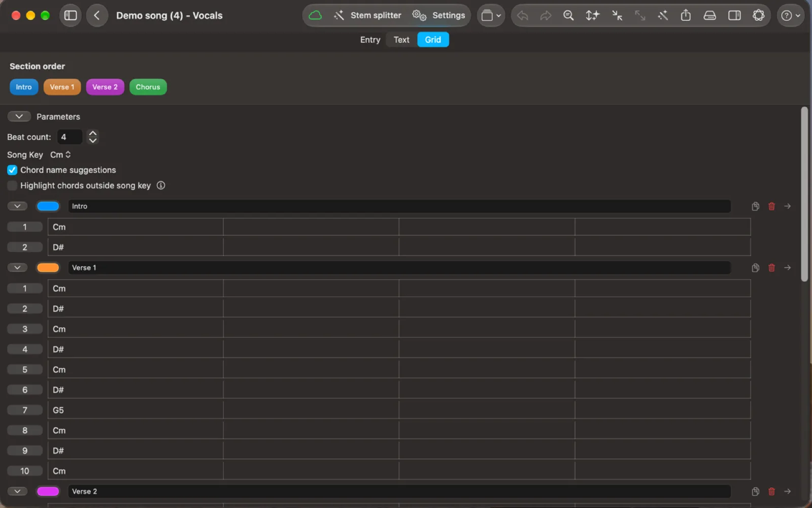Viewport: 812px width, 508px height.
Task: Delete the Verse 2 section with trash icon
Action: coord(771,491)
